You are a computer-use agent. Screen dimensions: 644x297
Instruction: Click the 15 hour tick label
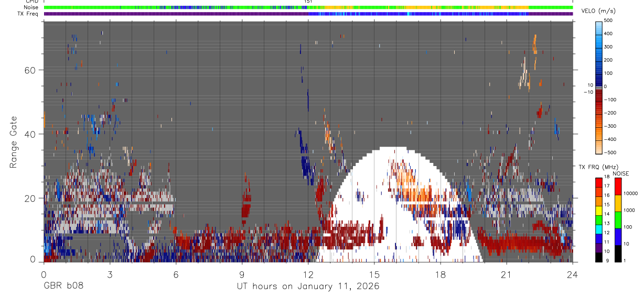[374, 274]
